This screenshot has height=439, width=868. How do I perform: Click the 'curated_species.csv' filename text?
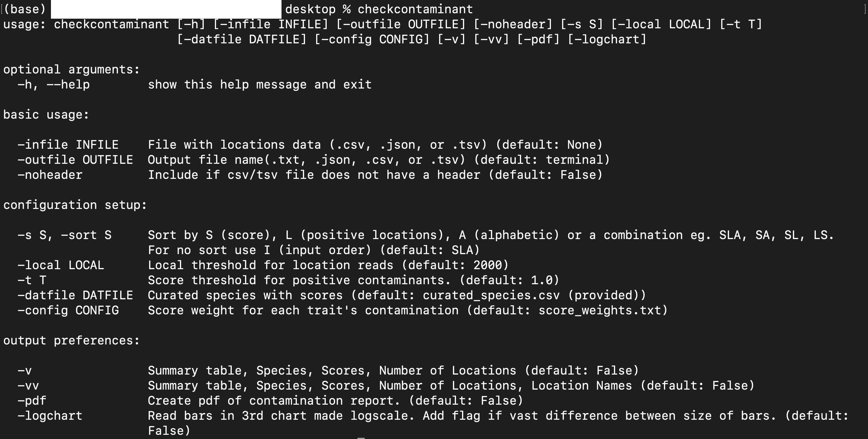491,295
